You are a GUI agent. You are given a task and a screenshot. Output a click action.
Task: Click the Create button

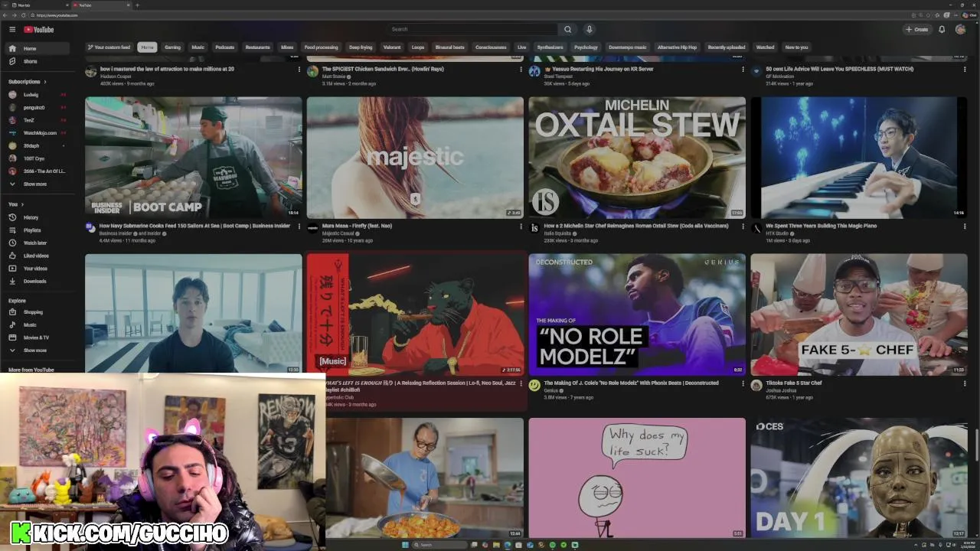click(x=916, y=30)
